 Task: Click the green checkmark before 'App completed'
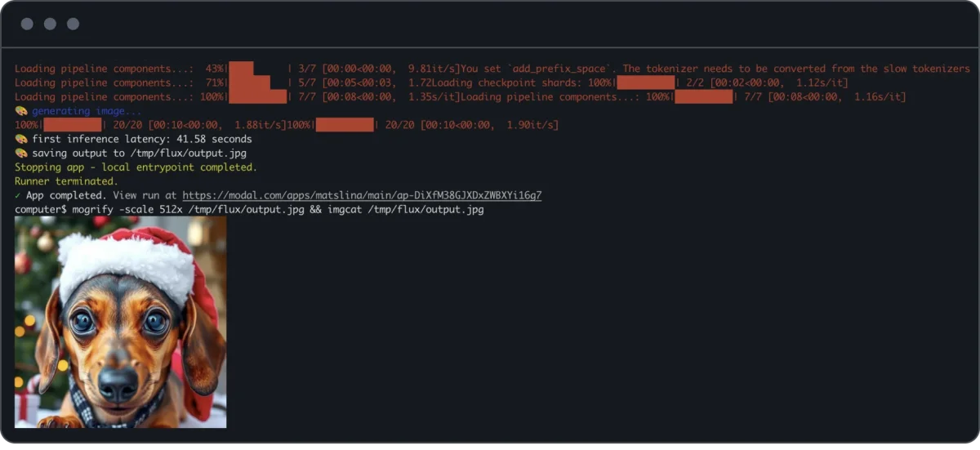coord(18,195)
